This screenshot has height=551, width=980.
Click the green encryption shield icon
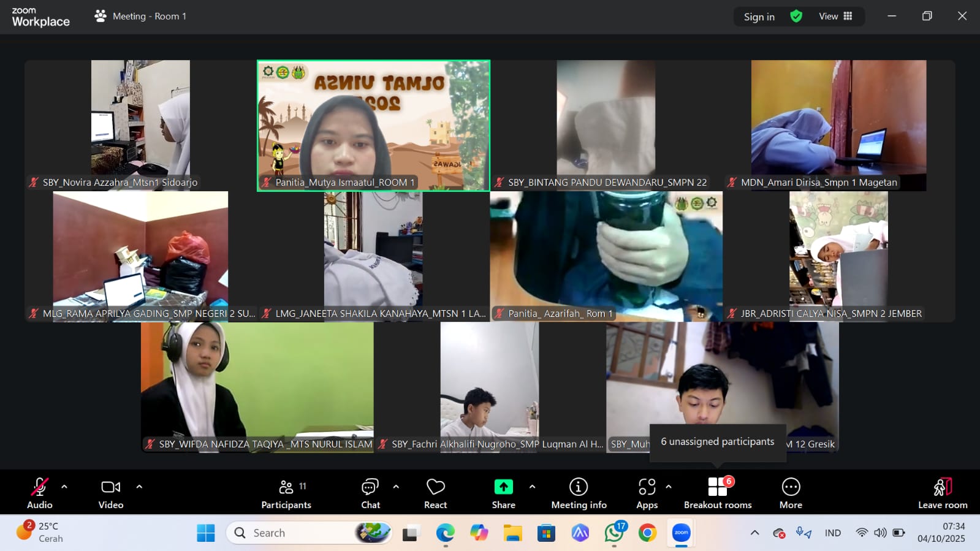[796, 17]
